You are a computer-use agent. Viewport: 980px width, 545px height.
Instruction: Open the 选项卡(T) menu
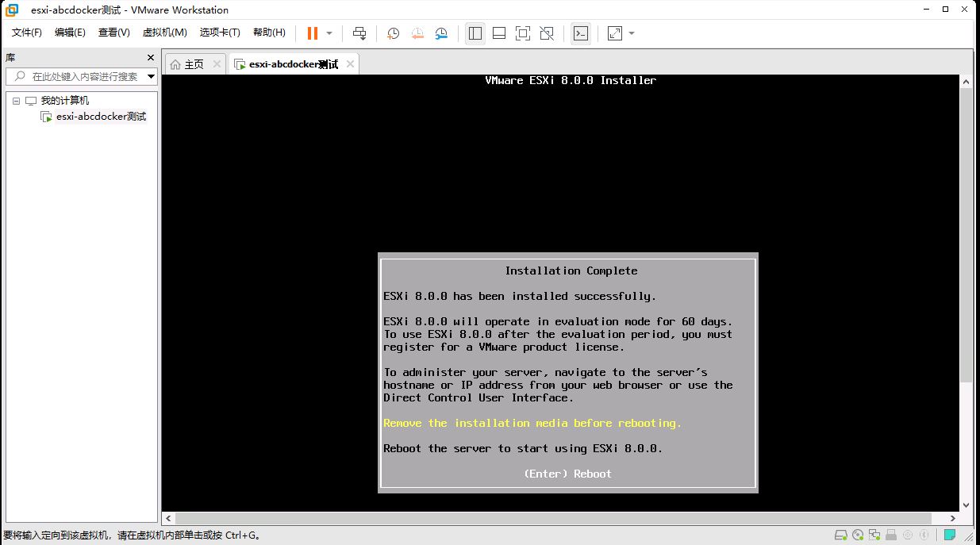(220, 33)
